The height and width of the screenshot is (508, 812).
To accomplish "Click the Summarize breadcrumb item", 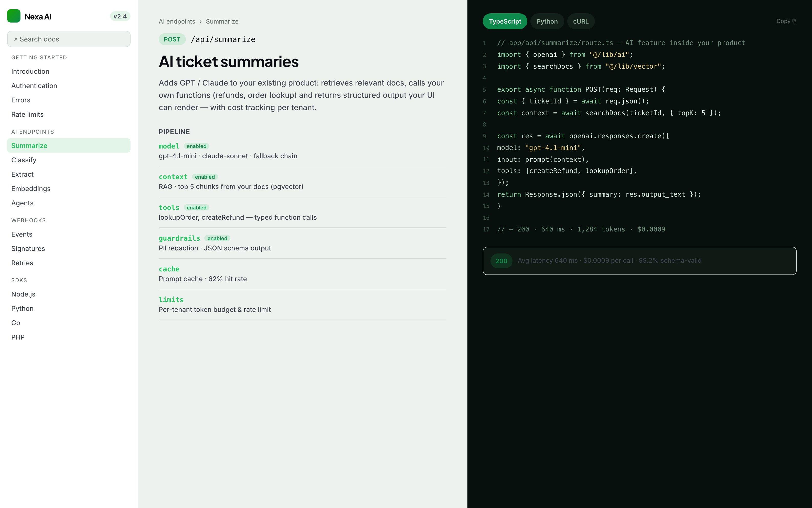I will click(222, 21).
